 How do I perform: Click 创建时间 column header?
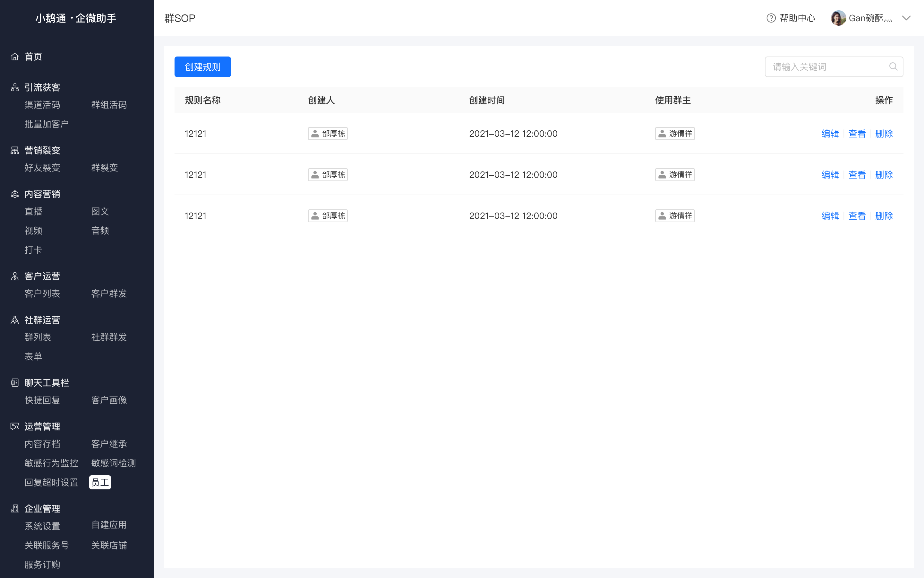(487, 100)
